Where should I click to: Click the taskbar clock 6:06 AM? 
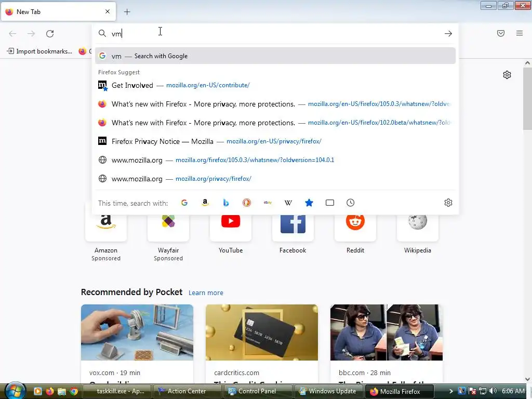pos(513,391)
